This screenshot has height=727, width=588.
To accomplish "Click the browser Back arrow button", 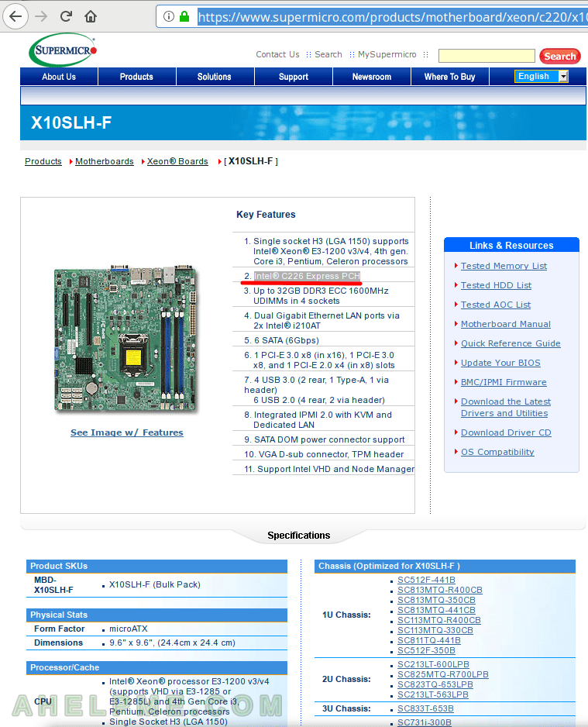I will point(15,17).
